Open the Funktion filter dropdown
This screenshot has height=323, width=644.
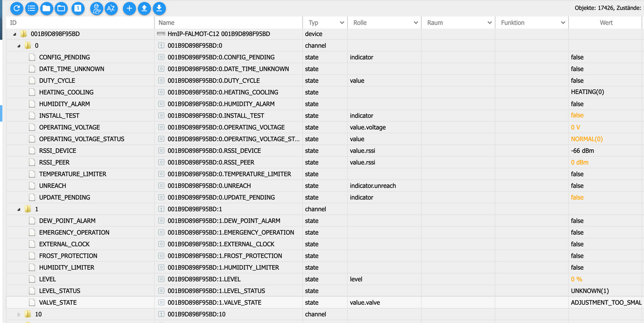pos(562,23)
